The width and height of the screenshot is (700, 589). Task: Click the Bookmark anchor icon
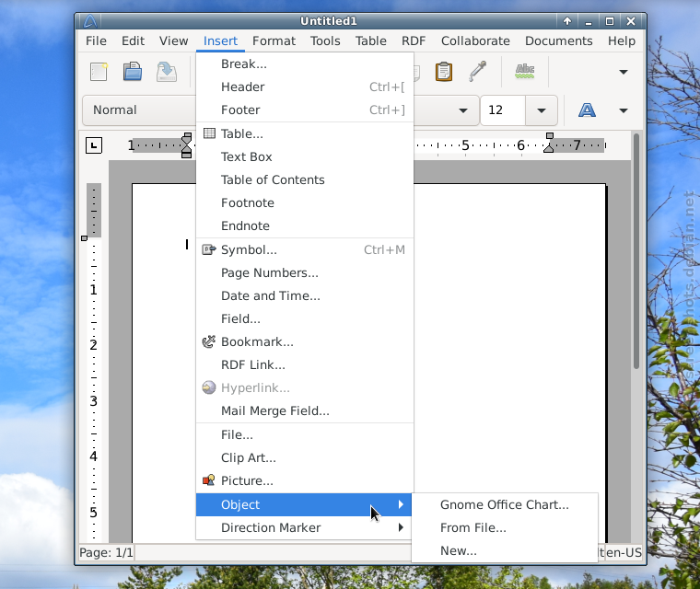[209, 341]
